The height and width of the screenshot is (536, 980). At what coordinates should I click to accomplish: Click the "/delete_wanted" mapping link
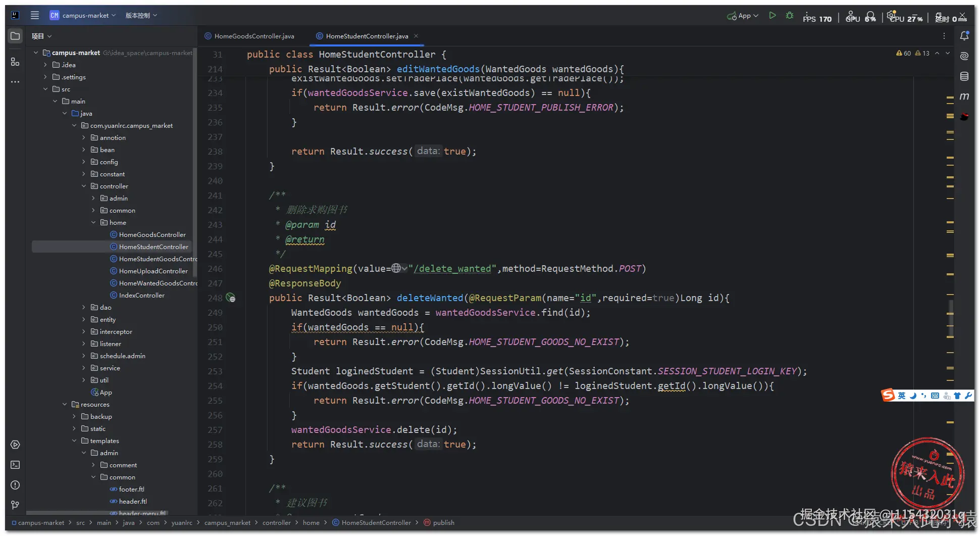coord(452,269)
